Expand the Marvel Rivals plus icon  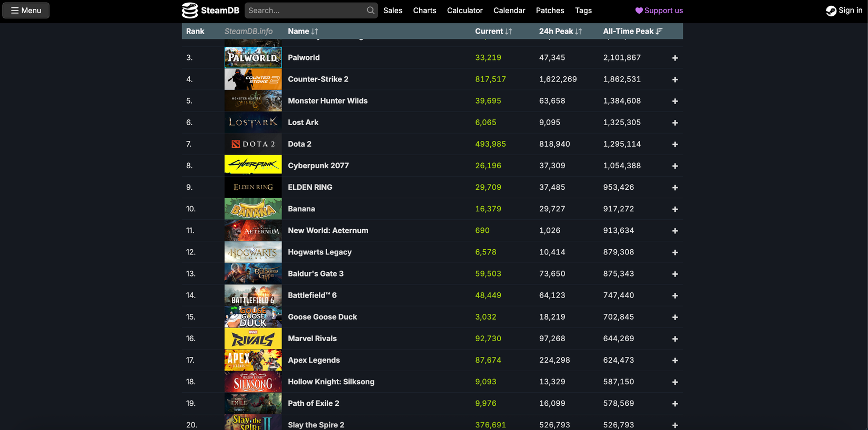[x=675, y=339]
